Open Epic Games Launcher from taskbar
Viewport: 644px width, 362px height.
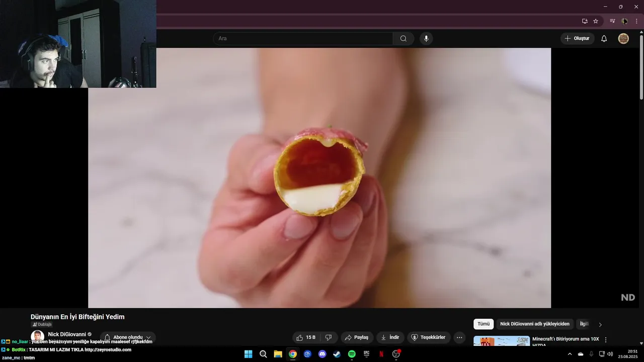[367, 354]
